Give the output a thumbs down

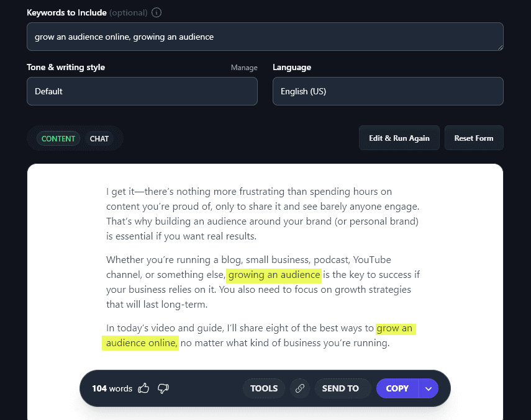point(163,388)
